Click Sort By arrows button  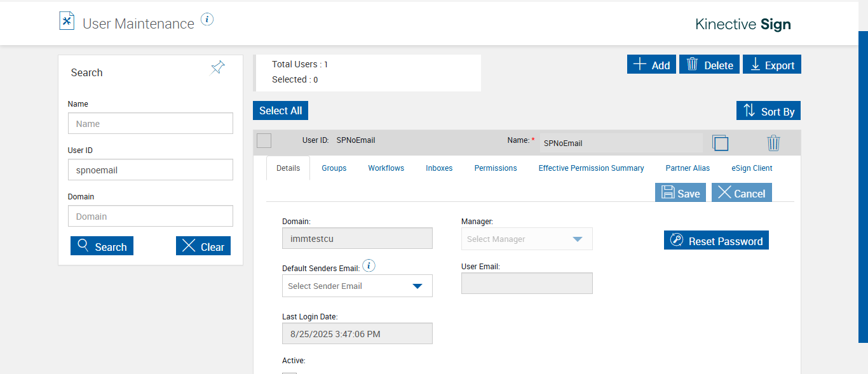click(x=768, y=111)
